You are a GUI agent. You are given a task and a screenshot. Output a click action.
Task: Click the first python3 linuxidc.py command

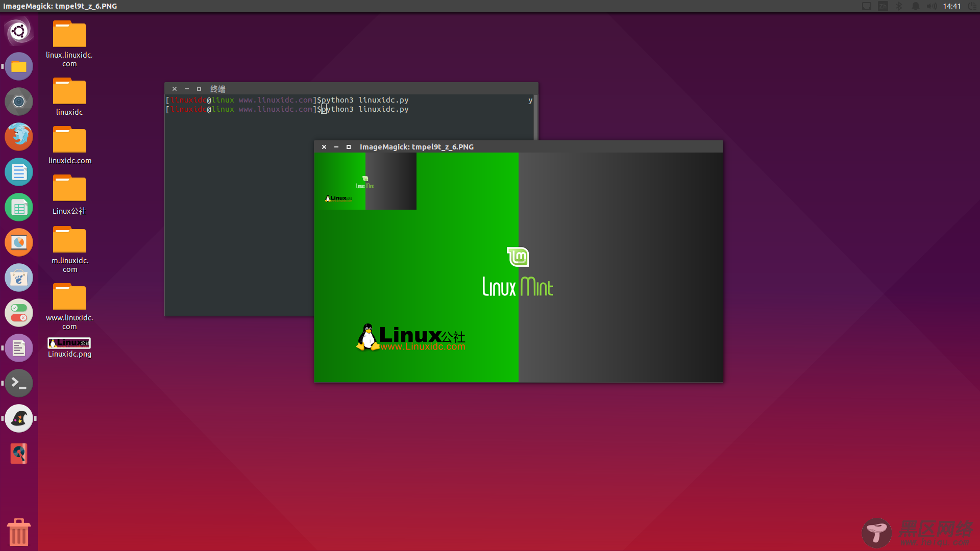pyautogui.click(x=365, y=100)
